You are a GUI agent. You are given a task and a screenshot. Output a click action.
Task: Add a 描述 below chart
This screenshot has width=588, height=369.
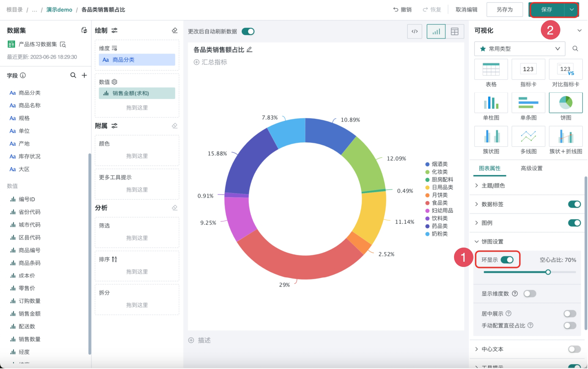click(x=200, y=340)
